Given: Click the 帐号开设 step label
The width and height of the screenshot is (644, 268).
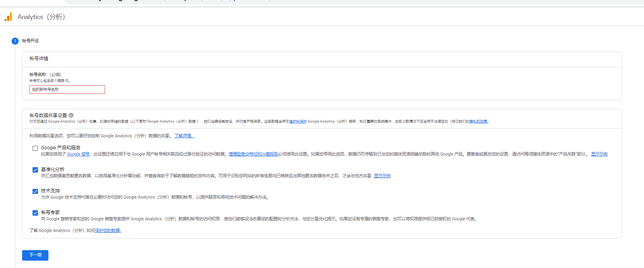Looking at the screenshot, I should click(30, 41).
